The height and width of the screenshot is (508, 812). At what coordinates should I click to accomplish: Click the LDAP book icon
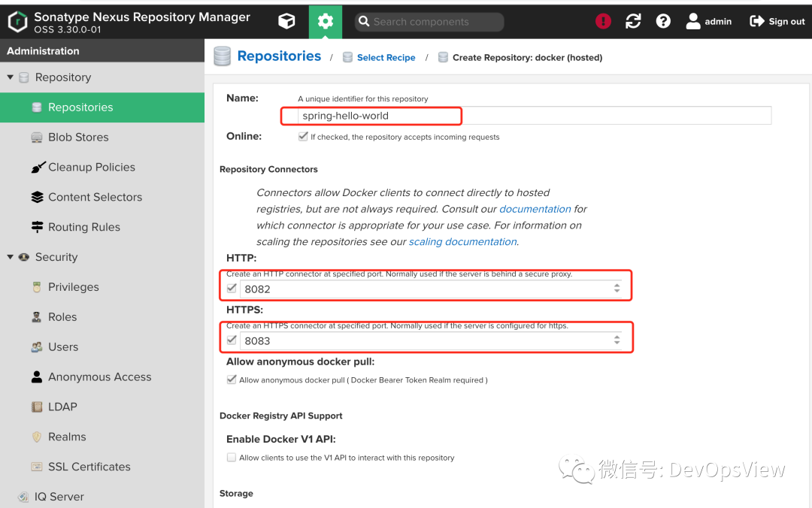pyautogui.click(x=37, y=407)
